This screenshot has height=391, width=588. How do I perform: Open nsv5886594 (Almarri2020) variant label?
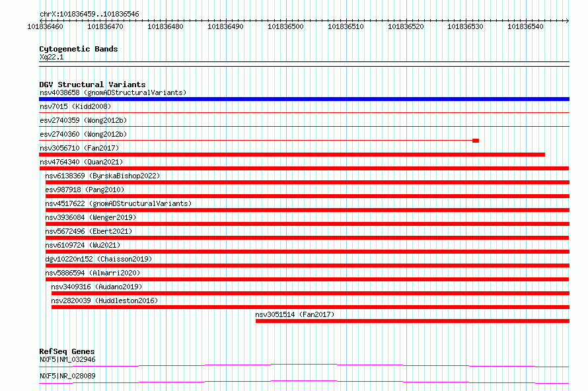[92, 273]
